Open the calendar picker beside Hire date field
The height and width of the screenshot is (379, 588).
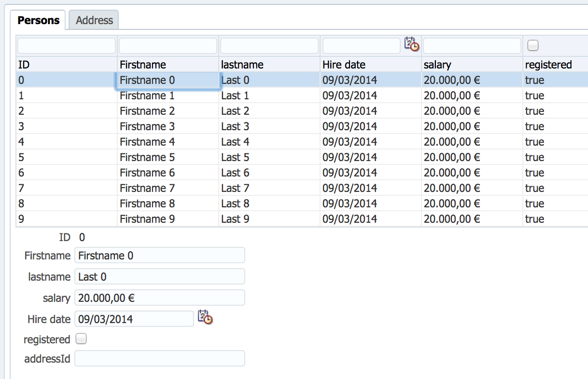click(x=206, y=317)
